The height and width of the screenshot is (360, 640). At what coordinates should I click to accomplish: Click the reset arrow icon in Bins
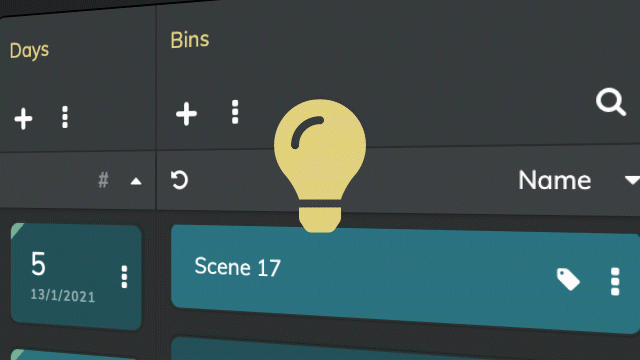tap(179, 180)
